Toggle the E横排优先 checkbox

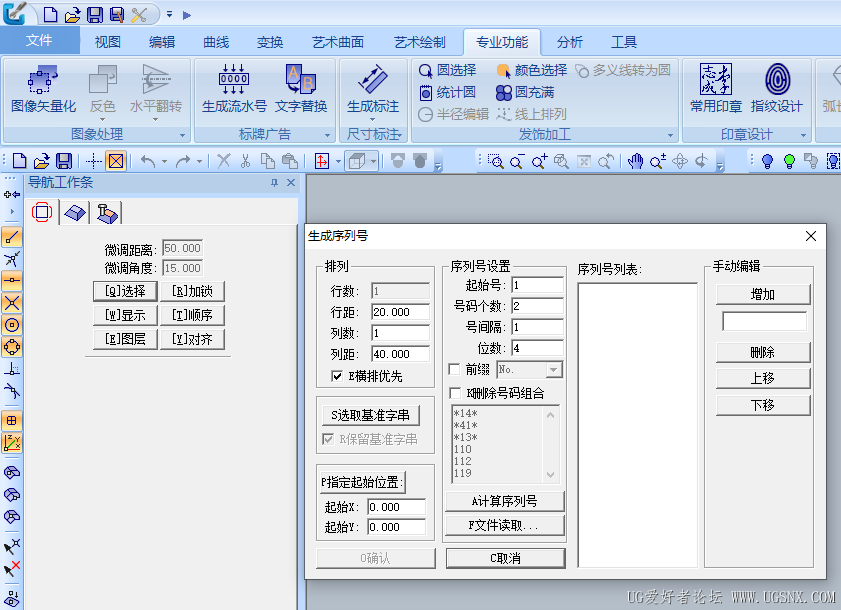337,376
